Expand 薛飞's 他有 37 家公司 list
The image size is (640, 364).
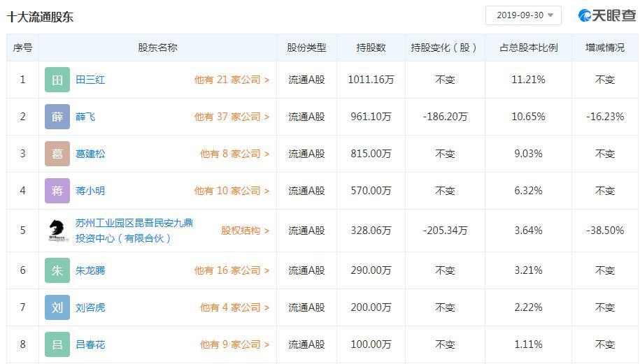click(x=232, y=117)
